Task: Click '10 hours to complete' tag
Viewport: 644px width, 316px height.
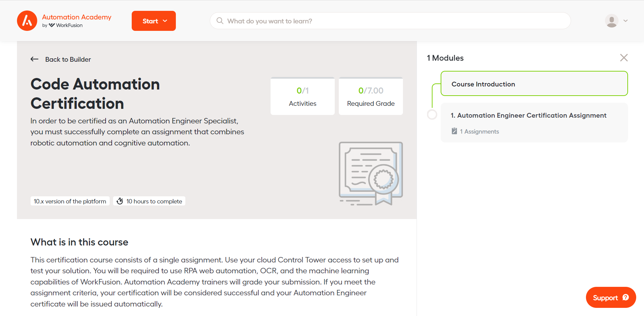Action: tap(149, 201)
